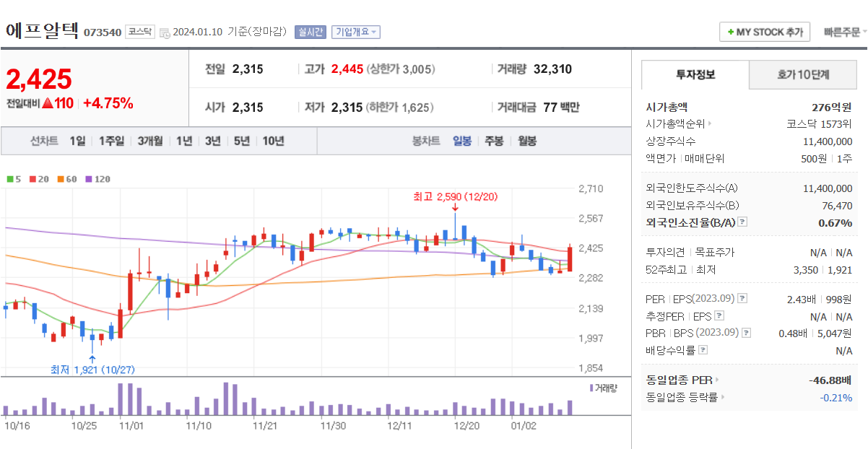868x449 pixels.
Task: Open the 기업개요 dropdown
Action: tap(355, 32)
